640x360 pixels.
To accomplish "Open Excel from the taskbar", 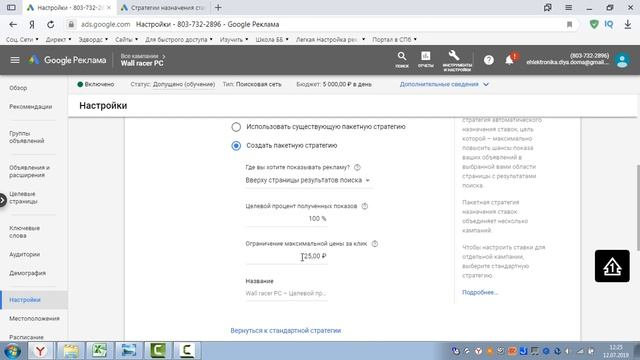I will 99,351.
